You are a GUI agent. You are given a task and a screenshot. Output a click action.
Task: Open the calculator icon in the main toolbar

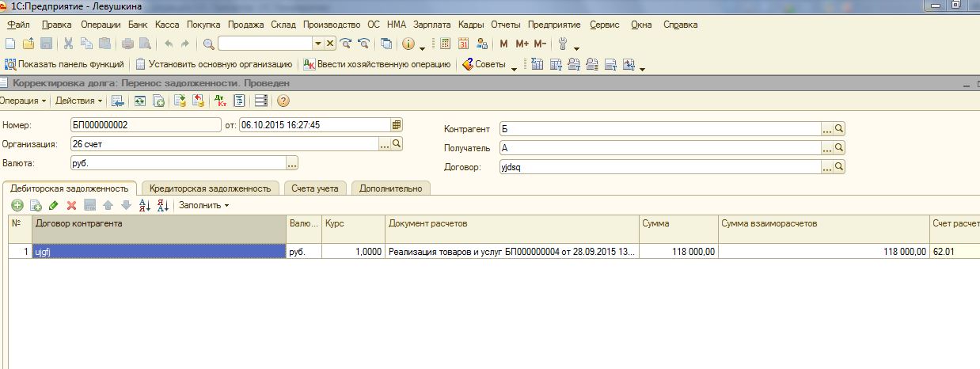coord(445,44)
